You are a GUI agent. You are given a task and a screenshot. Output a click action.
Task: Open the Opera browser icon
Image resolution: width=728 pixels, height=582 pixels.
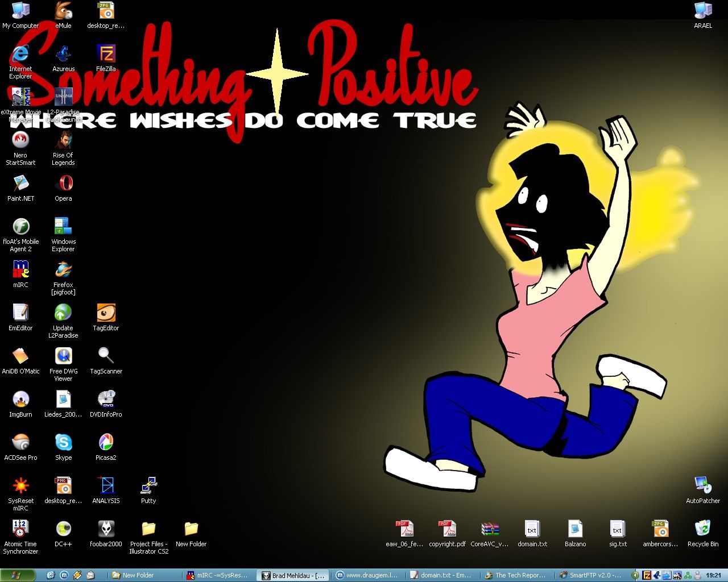[63, 188]
